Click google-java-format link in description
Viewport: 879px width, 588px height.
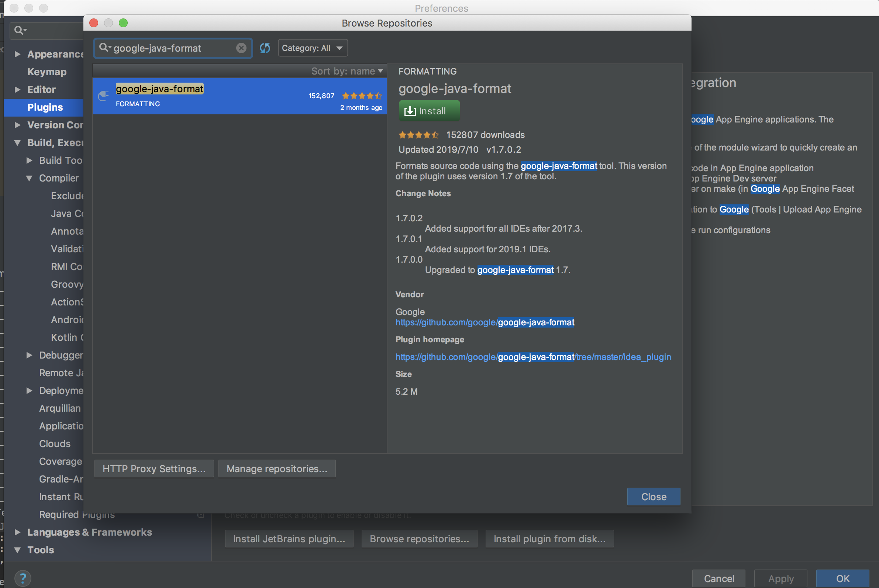tap(559, 166)
